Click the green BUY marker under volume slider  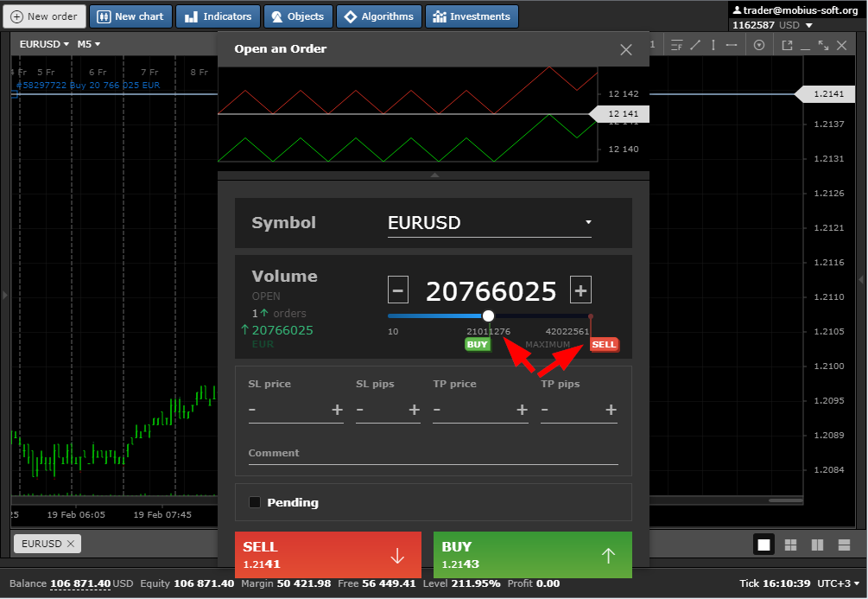point(477,344)
